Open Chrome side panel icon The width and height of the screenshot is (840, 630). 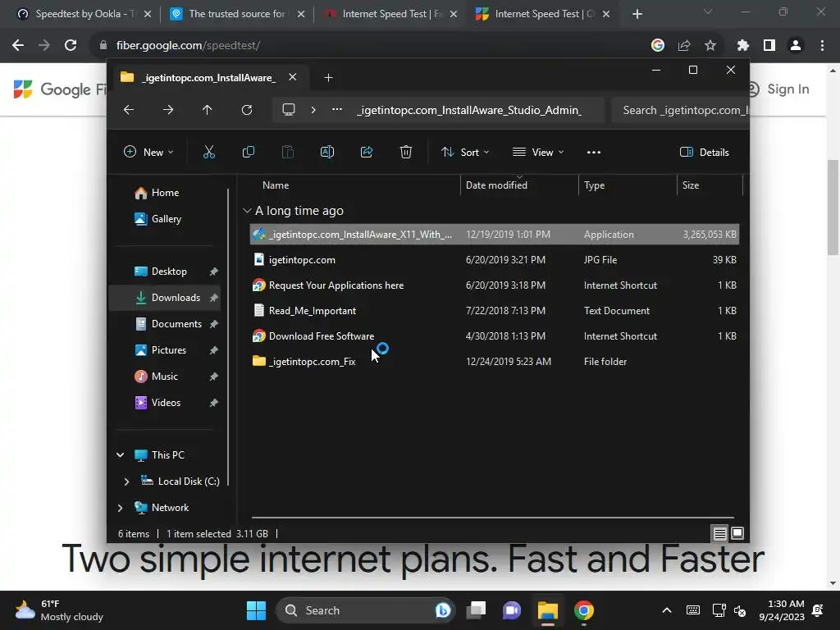click(769, 46)
